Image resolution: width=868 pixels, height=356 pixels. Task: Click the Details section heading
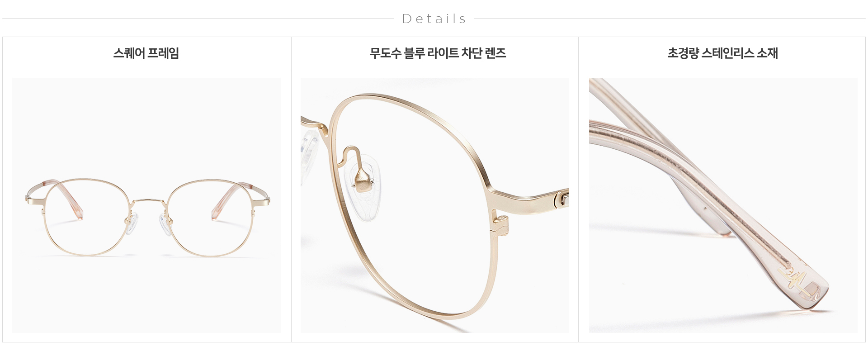pos(434,19)
